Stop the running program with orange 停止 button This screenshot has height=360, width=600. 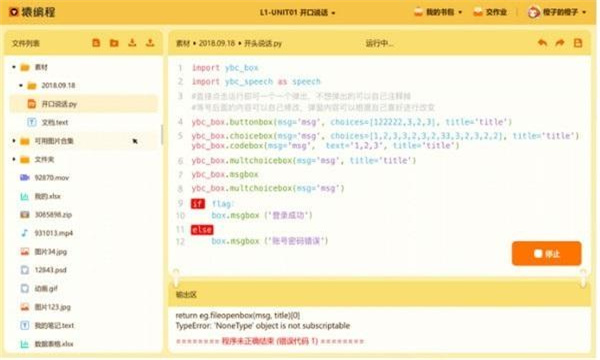pyautogui.click(x=546, y=253)
